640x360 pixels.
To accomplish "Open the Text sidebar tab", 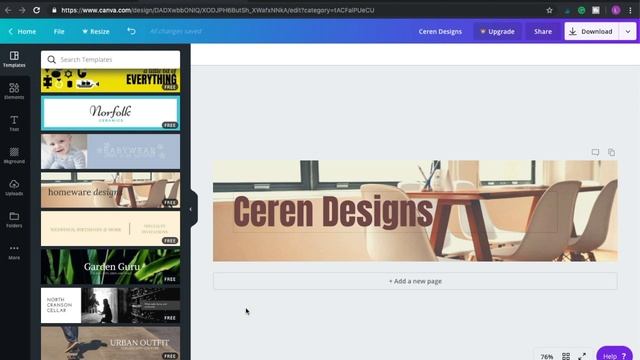I will pyautogui.click(x=14, y=123).
